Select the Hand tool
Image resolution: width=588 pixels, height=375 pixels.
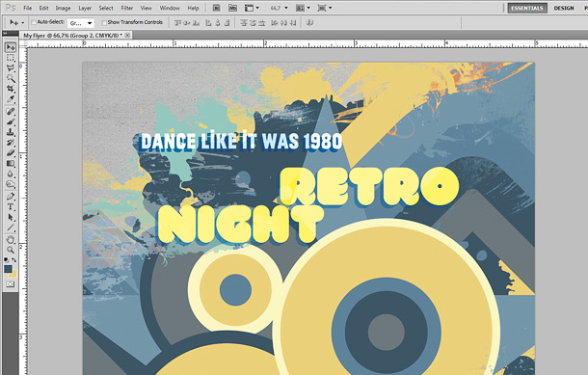tap(11, 240)
